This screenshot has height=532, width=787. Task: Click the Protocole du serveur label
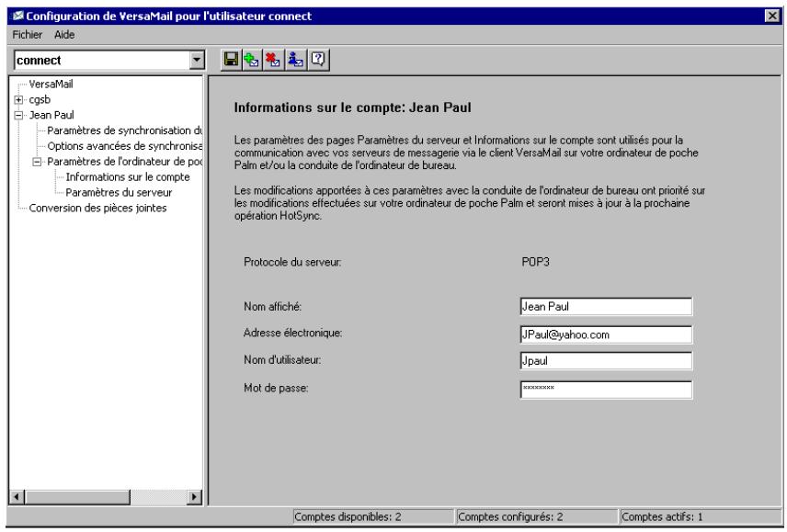pyautogui.click(x=292, y=262)
